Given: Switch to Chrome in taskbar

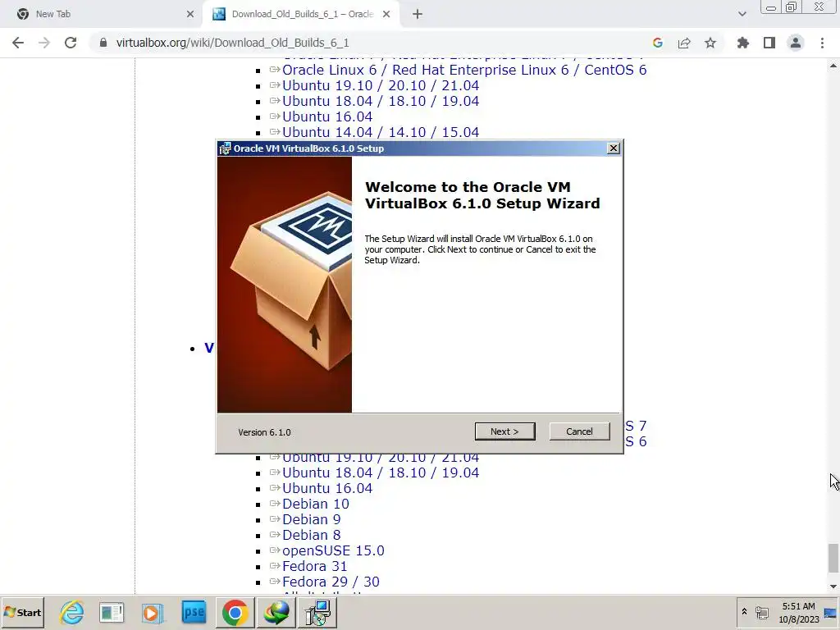Looking at the screenshot, I should [x=235, y=612].
